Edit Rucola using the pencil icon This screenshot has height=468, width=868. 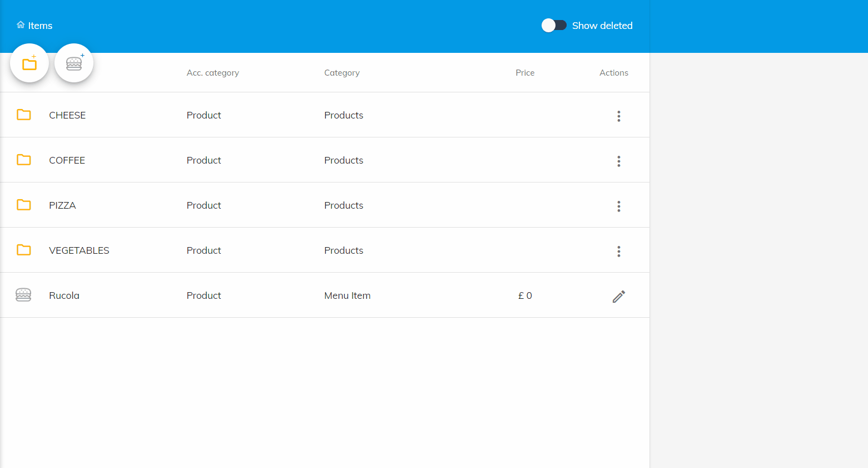point(618,296)
